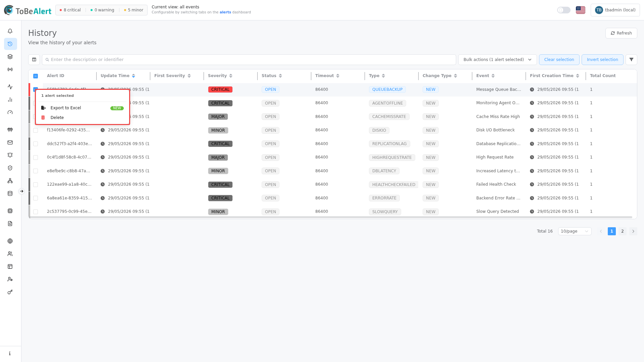Open the CPU chip sidebar icon
Image resolution: width=644 pixels, height=362 pixels.
[x=10, y=211]
